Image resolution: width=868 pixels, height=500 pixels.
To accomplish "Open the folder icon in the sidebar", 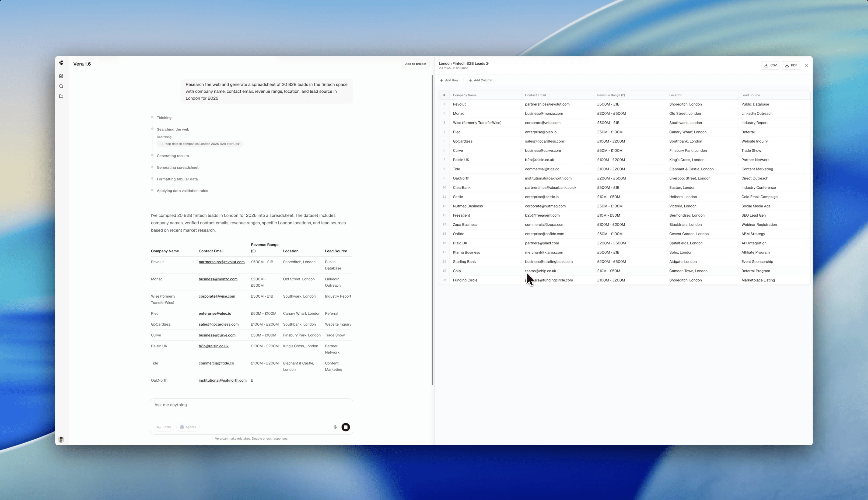I will (61, 96).
